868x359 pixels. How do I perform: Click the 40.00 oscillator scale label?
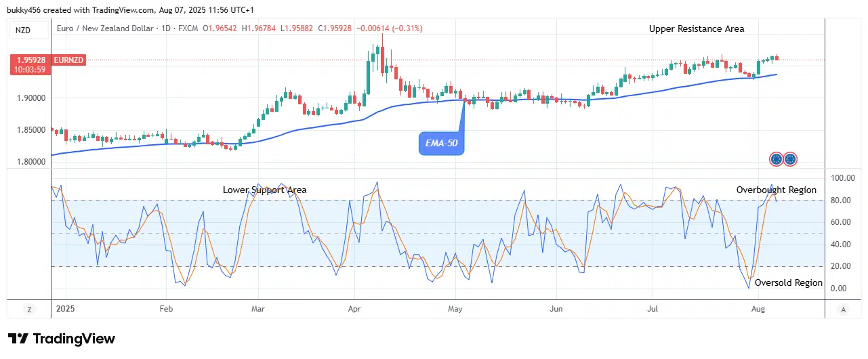coord(840,244)
